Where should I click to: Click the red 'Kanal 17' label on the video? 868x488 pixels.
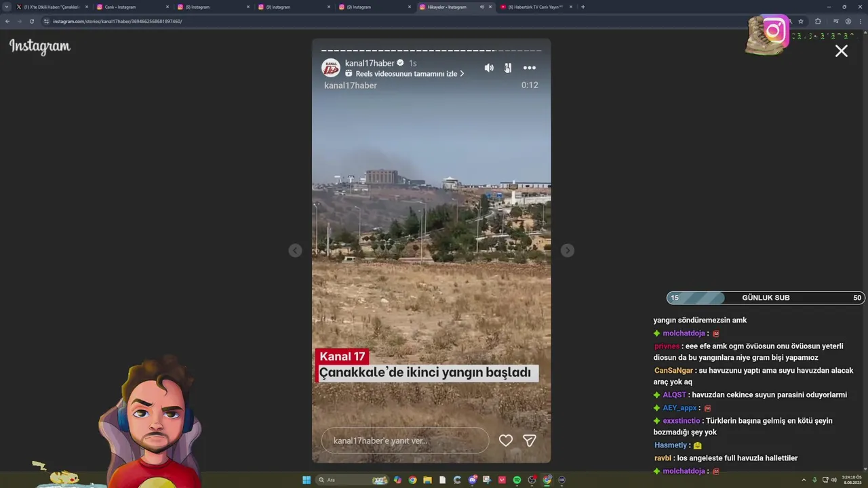[x=342, y=357]
